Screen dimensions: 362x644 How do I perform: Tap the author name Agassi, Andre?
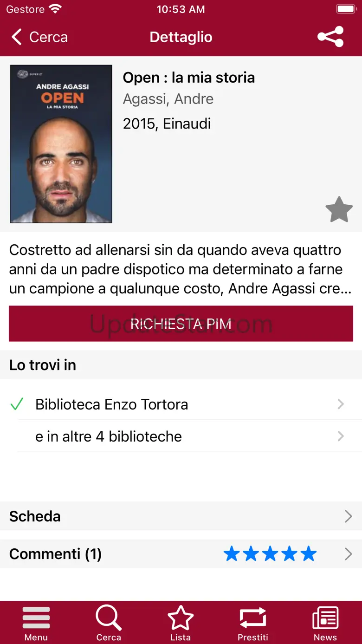coord(168,99)
